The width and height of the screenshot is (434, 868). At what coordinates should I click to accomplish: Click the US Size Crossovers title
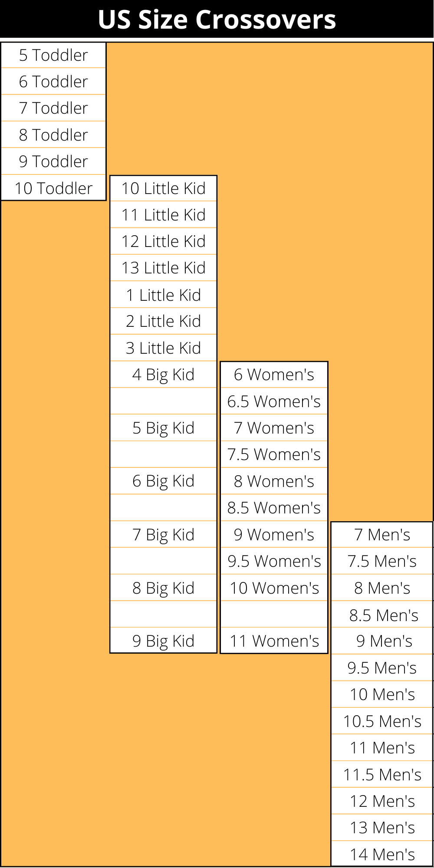pyautogui.click(x=217, y=20)
